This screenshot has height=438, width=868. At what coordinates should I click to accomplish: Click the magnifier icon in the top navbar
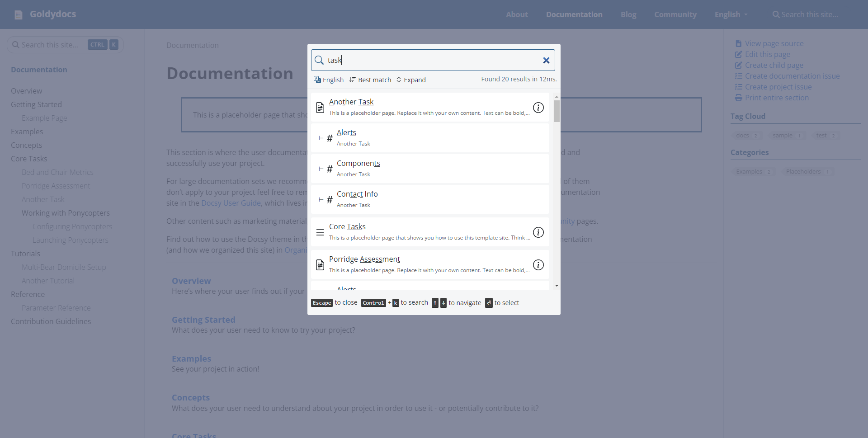point(776,14)
